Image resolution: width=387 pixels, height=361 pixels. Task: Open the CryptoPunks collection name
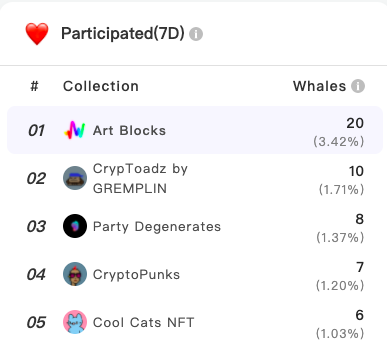pos(136,275)
